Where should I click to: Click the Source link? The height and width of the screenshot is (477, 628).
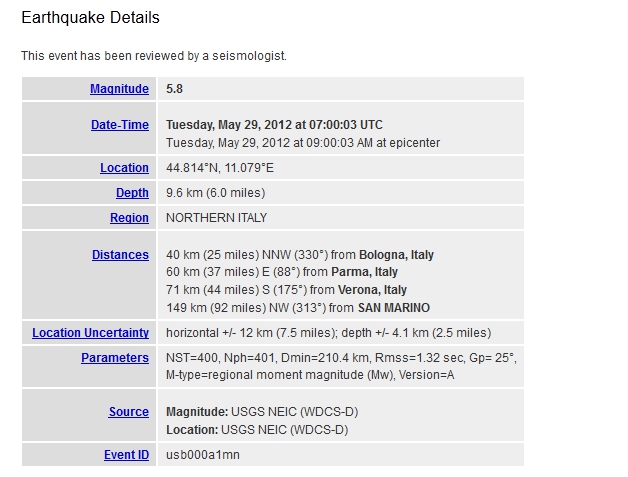point(128,412)
